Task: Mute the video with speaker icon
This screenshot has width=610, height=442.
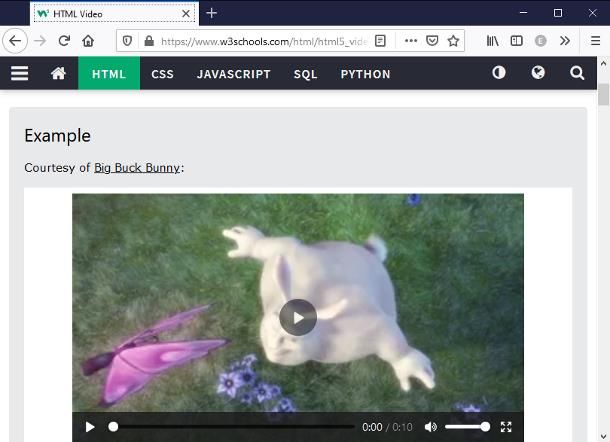Action: (430, 427)
